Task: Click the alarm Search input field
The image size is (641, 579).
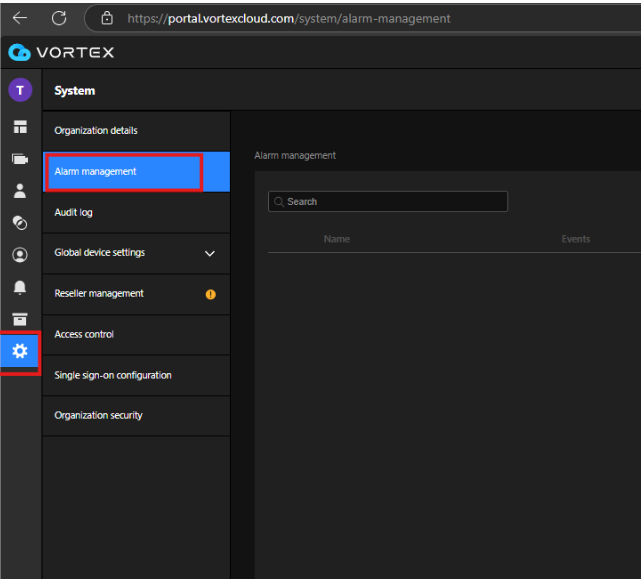Action: 388,202
